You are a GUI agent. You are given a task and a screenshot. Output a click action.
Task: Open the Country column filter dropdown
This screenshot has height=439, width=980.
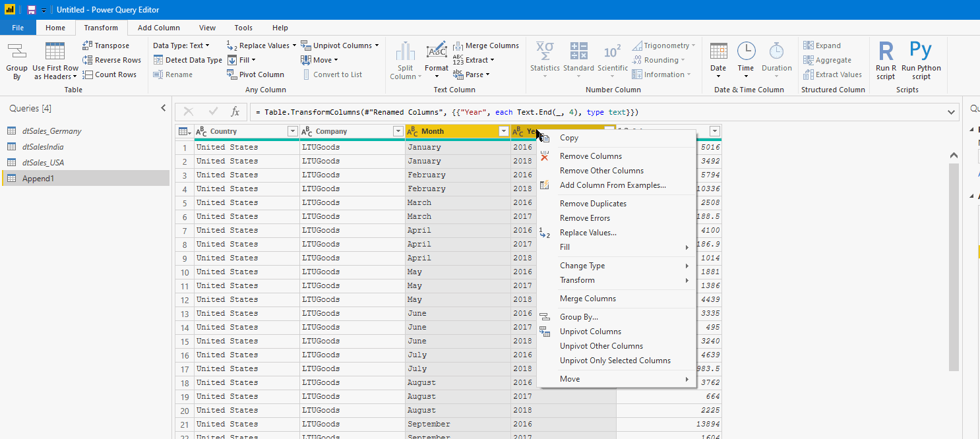292,131
